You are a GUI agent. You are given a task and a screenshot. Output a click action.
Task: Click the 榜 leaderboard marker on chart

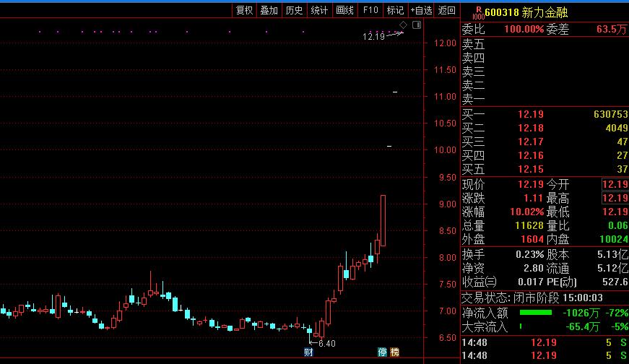(x=394, y=352)
